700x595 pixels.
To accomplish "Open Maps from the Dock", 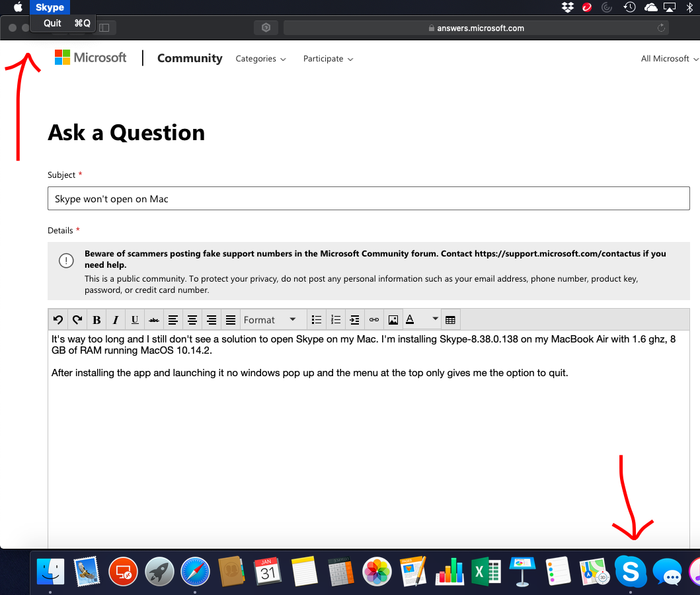I will (594, 571).
